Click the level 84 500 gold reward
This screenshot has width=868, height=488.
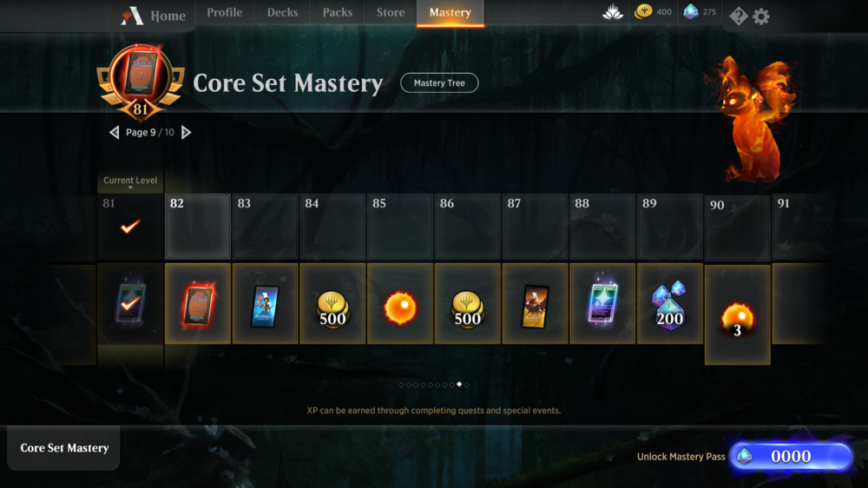tap(332, 304)
